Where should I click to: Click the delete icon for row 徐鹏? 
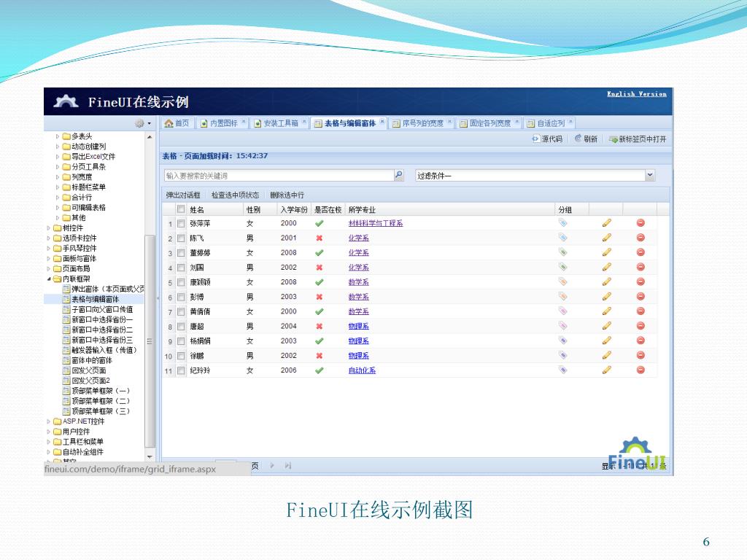click(640, 355)
